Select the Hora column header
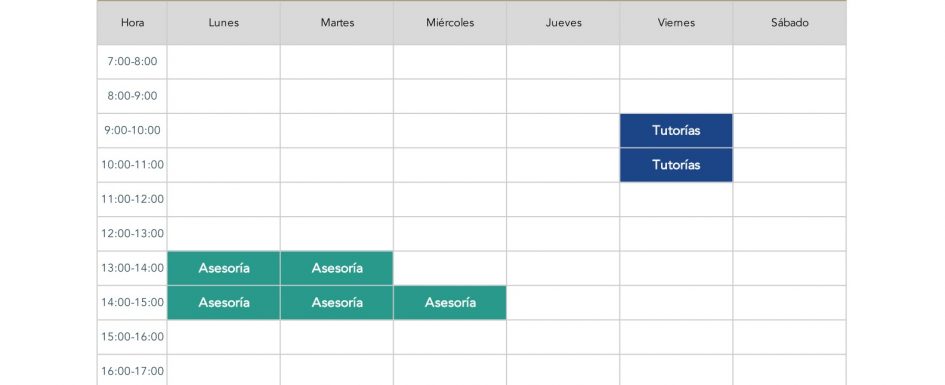The image size is (945, 385). (132, 23)
